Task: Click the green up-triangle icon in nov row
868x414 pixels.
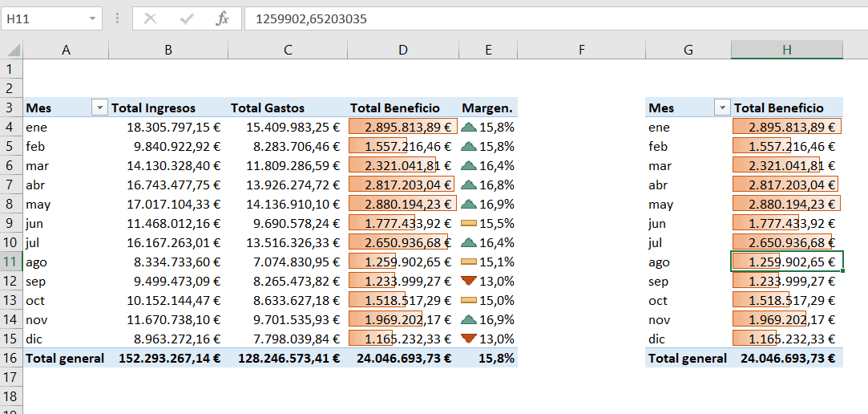Action: pyautogui.click(x=468, y=319)
